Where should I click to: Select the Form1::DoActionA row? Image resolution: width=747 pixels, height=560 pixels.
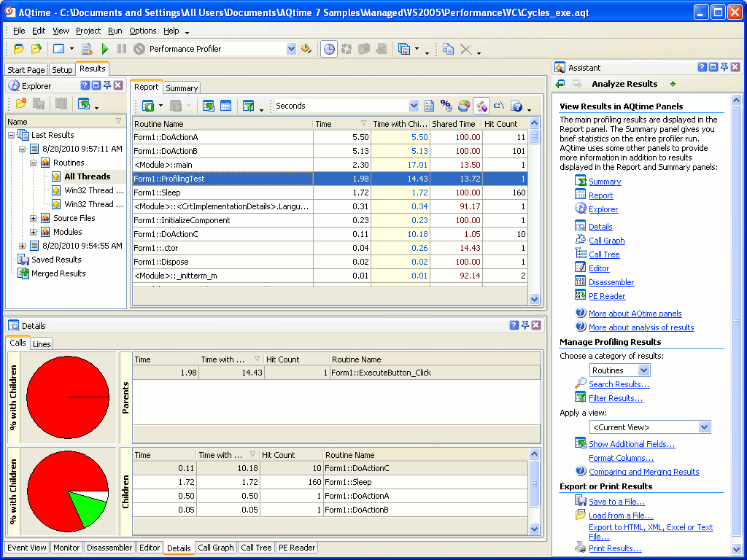click(x=330, y=137)
